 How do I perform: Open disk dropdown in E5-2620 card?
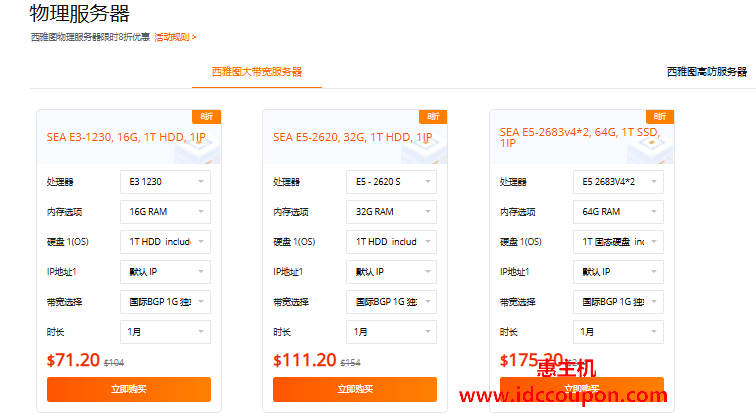[392, 242]
